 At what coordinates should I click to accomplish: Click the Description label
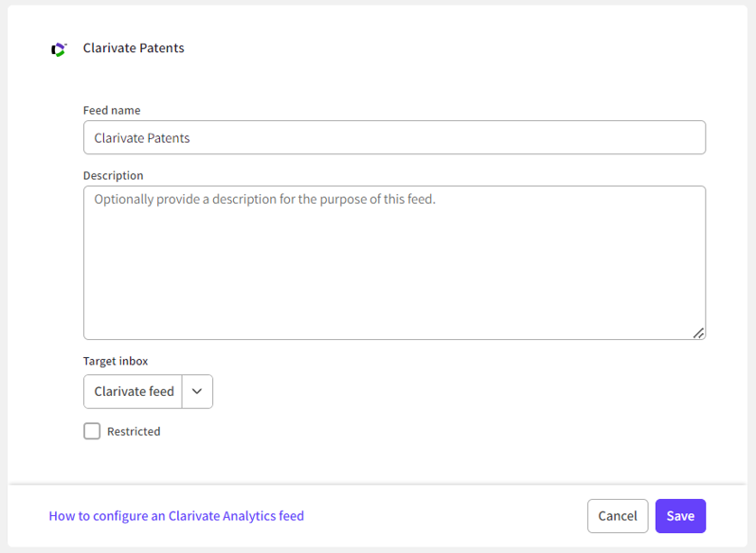click(x=114, y=175)
